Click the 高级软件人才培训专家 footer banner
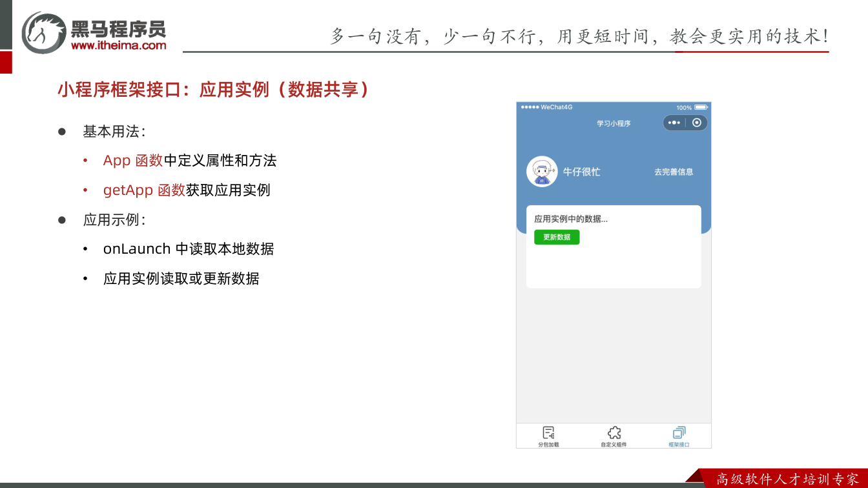This screenshot has width=868, height=488. [787, 479]
